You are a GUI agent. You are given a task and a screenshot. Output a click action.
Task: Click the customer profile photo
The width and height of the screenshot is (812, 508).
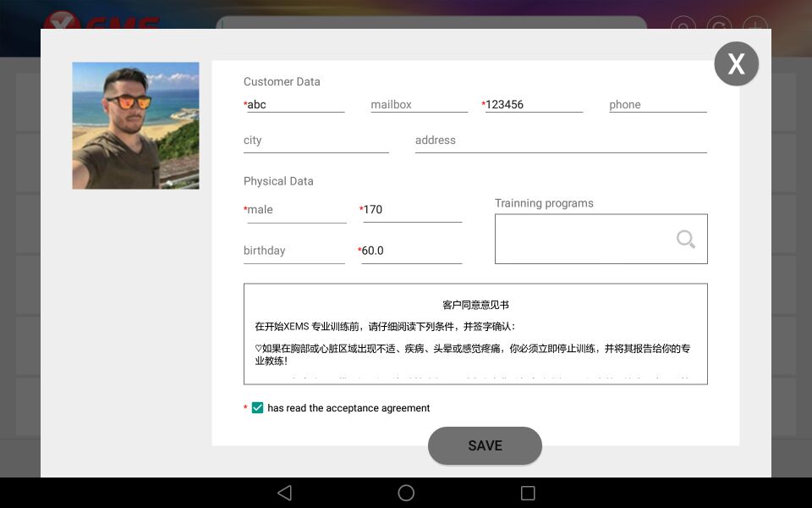coord(135,124)
